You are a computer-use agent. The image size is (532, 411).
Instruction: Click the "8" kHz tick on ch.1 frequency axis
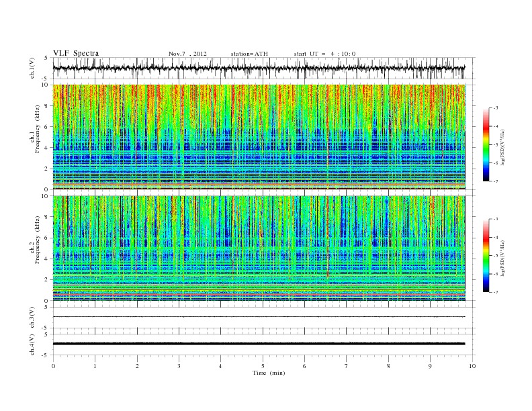coord(46,106)
